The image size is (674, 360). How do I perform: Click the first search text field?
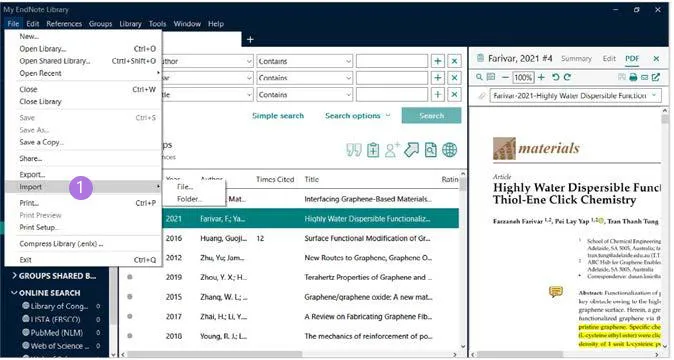pos(392,61)
